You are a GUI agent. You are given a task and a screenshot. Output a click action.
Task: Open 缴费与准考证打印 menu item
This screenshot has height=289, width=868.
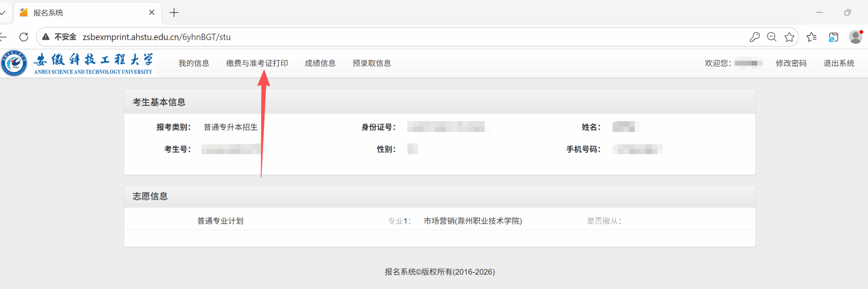click(x=257, y=63)
